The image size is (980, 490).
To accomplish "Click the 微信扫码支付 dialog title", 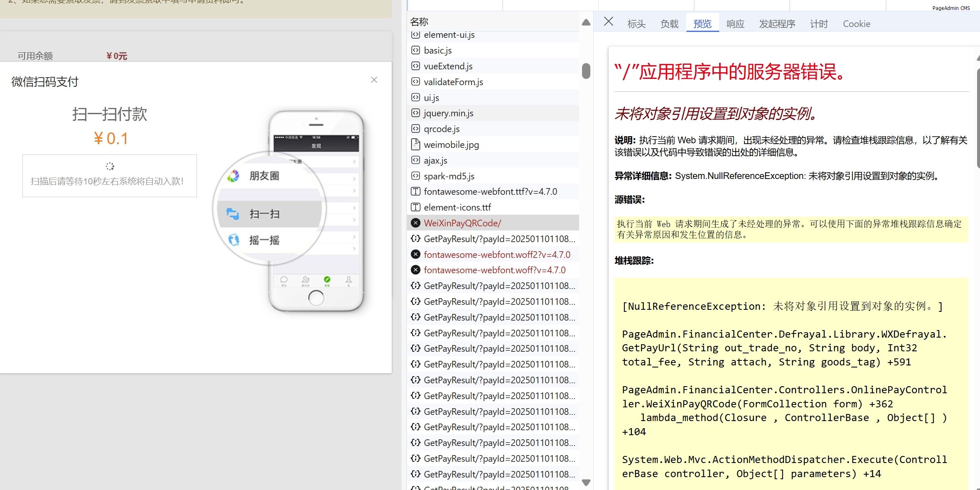I will [45, 82].
